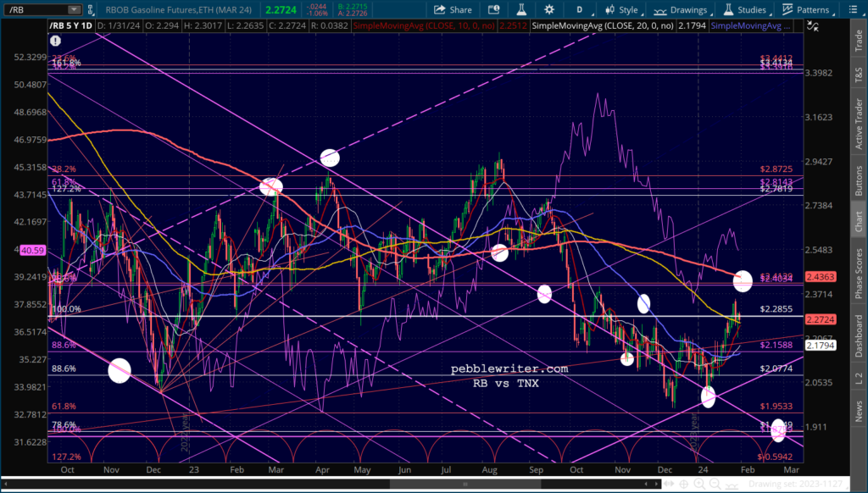Screen dimensions: 868x493
Task: Open the Studies menu
Action: coord(745,9)
